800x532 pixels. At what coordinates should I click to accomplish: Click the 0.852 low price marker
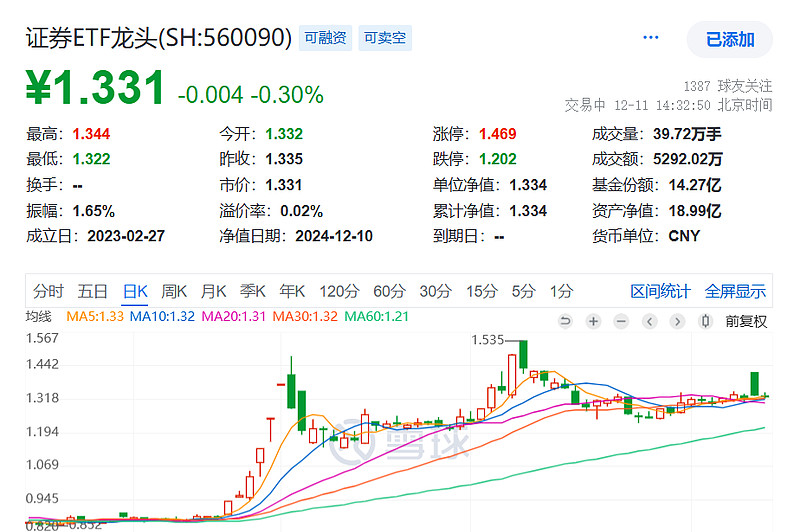click(x=85, y=525)
